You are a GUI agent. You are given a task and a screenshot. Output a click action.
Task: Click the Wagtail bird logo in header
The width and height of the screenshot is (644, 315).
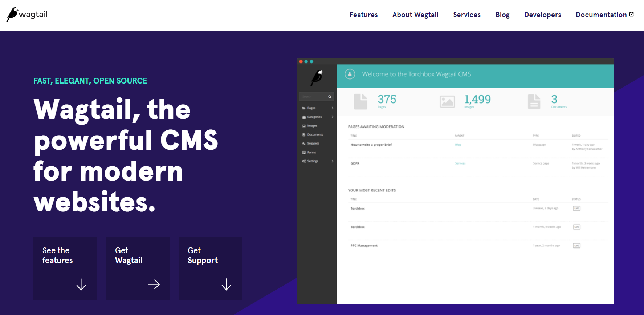point(27,15)
